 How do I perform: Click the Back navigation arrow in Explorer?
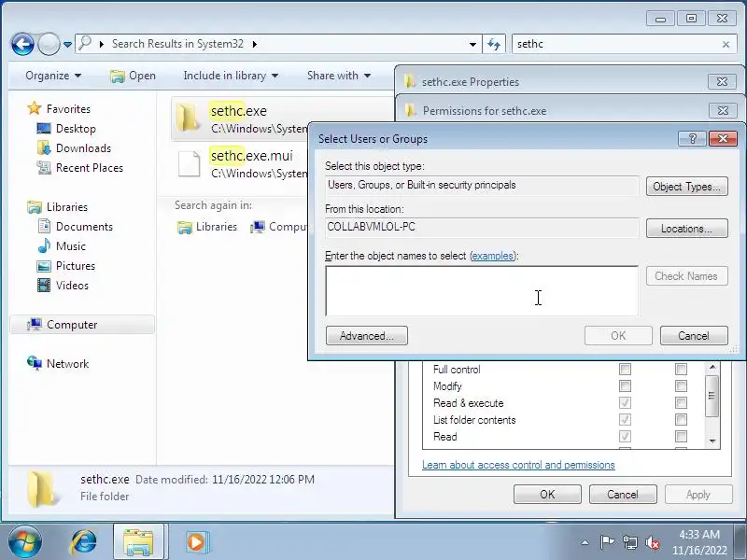click(x=22, y=44)
